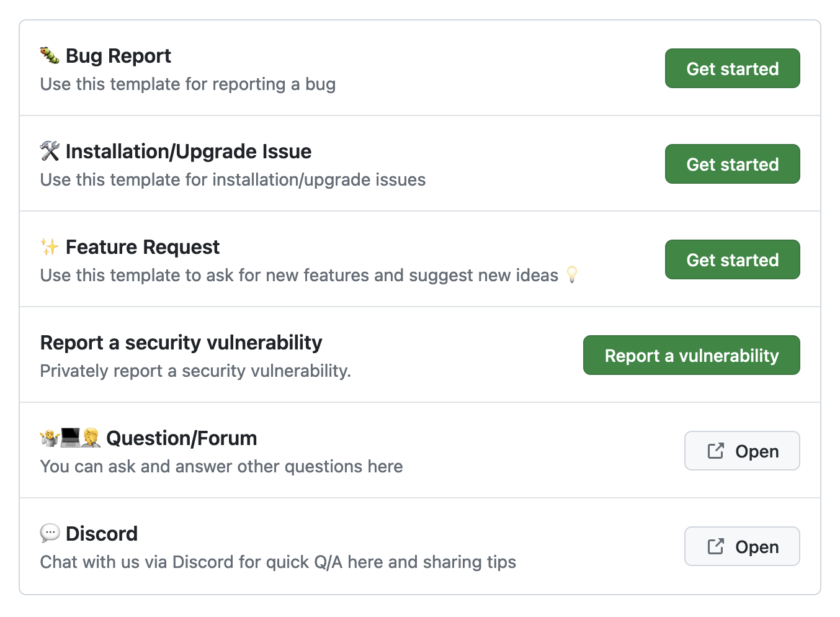Open the Discord chat link
The height and width of the screenshot is (617, 840).
click(742, 546)
